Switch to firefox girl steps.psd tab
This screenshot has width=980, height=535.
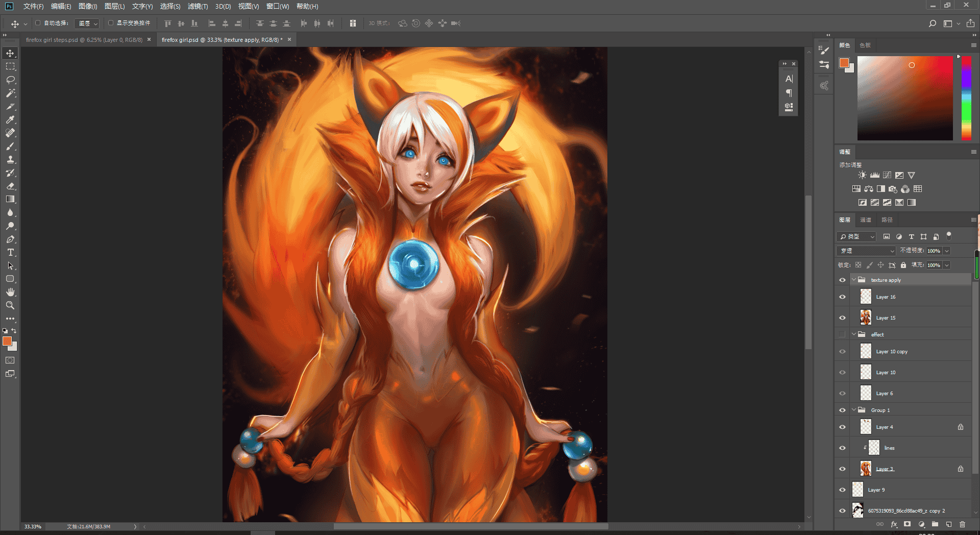[x=84, y=40]
